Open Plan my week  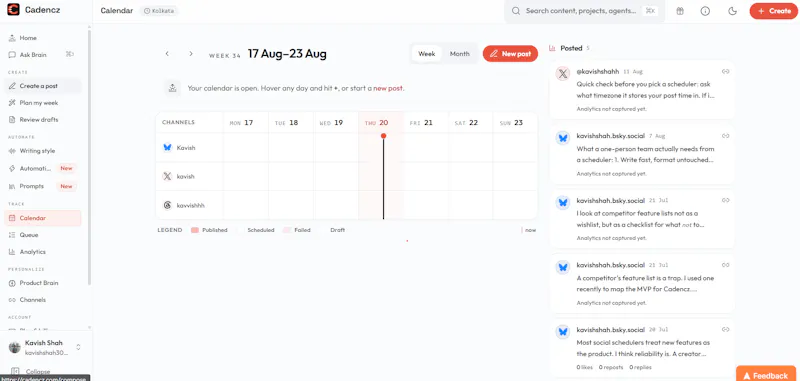click(x=42, y=103)
